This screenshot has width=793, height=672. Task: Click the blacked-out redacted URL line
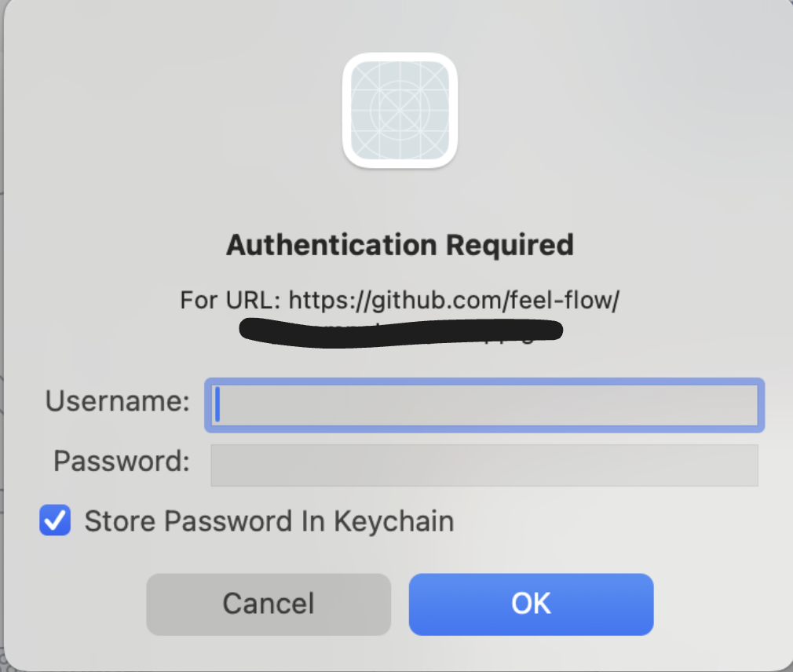coord(400,333)
